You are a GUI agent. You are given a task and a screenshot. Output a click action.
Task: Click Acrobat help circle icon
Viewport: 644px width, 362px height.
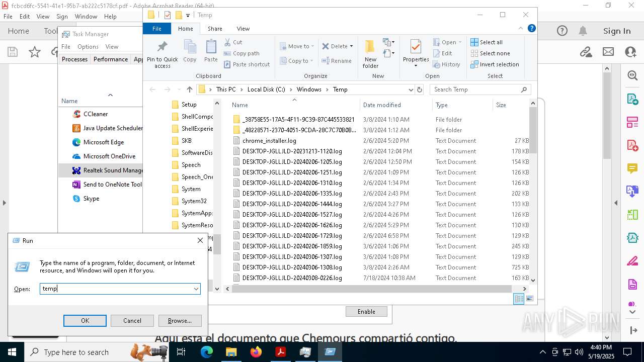tap(562, 31)
